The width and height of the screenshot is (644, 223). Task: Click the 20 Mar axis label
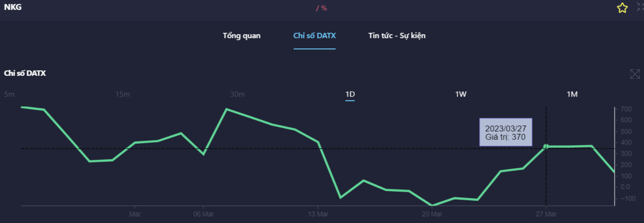pyautogui.click(x=432, y=214)
